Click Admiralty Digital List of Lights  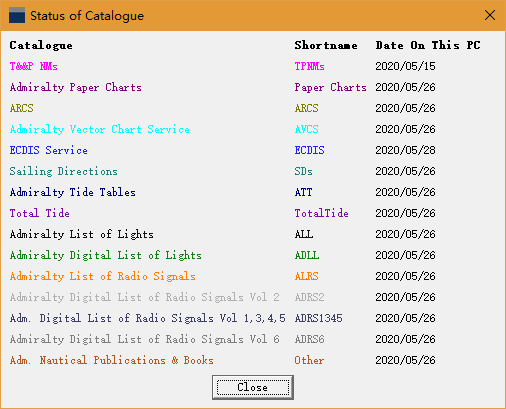(106, 255)
